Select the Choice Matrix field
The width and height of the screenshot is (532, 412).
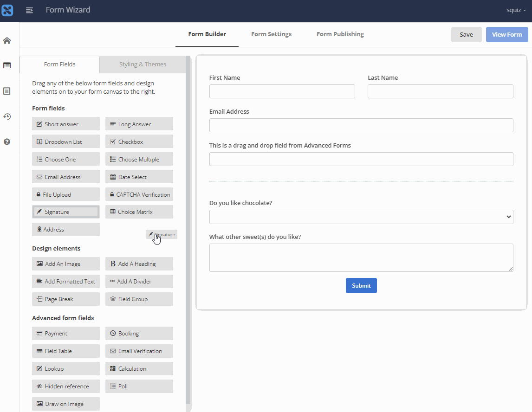(139, 212)
